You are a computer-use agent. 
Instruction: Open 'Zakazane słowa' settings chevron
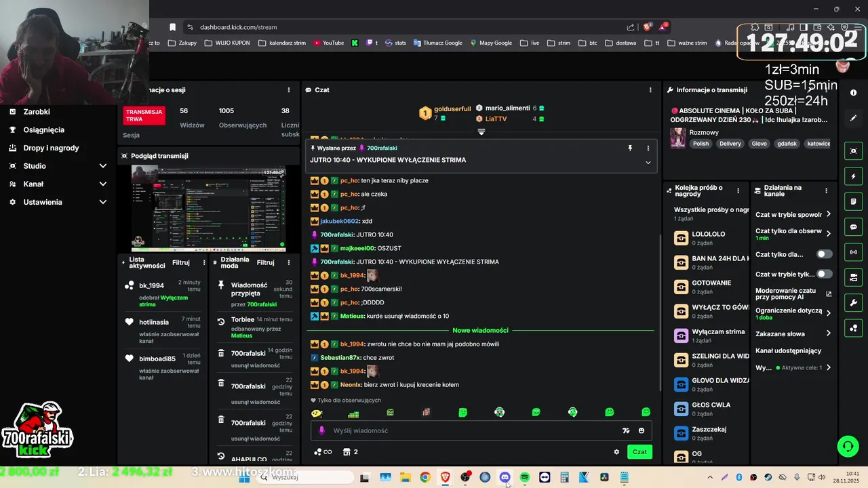[x=829, y=333]
